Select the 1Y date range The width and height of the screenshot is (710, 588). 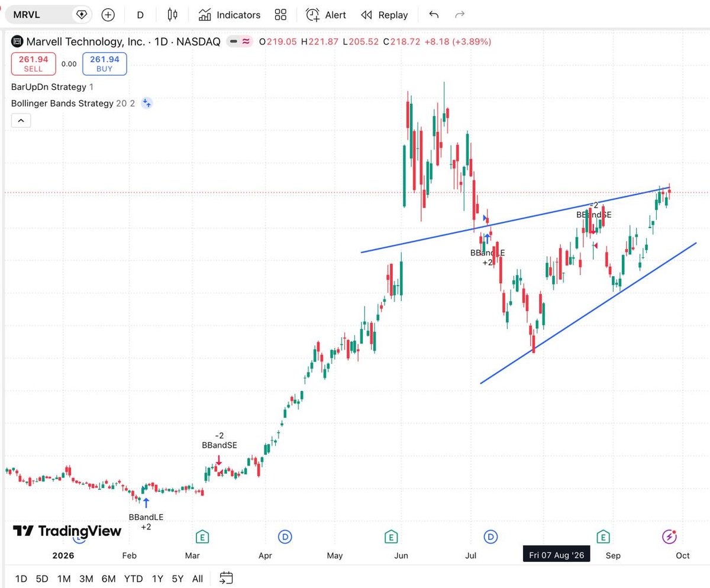(157, 578)
